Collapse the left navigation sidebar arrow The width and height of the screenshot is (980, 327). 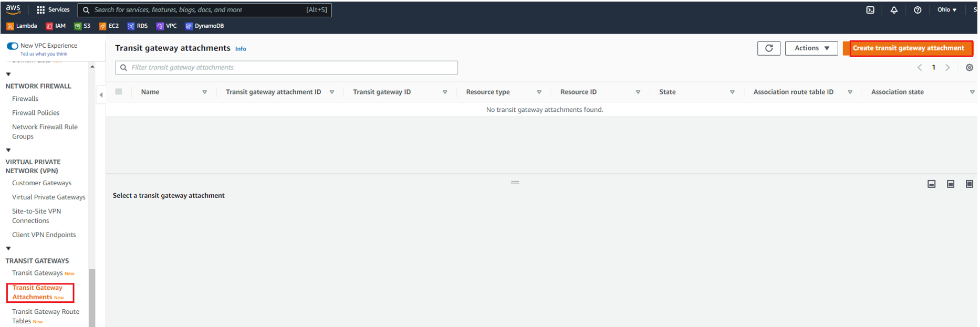pyautogui.click(x=101, y=95)
